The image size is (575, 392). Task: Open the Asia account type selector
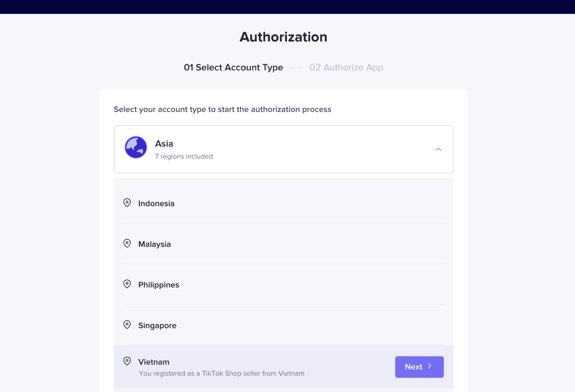[x=283, y=149]
